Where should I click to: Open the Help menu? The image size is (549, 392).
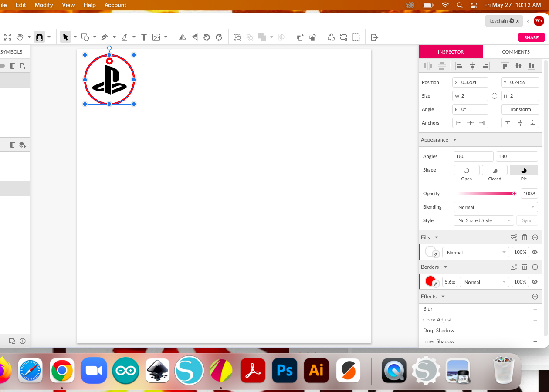[90, 5]
